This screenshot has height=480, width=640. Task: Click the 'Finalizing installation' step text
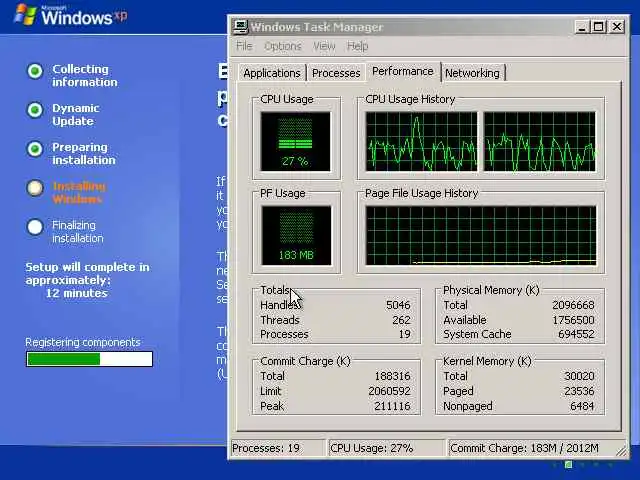click(x=78, y=231)
